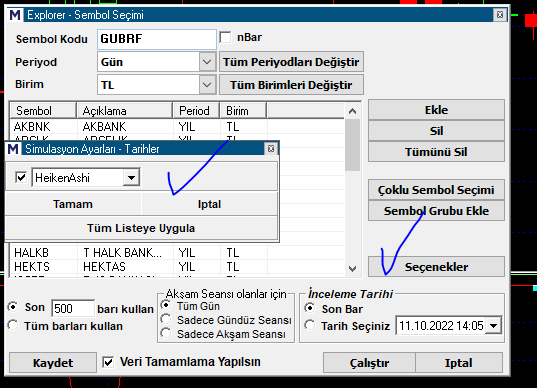Click the Kaydet button
This screenshot has height=388, width=537.
click(x=53, y=363)
